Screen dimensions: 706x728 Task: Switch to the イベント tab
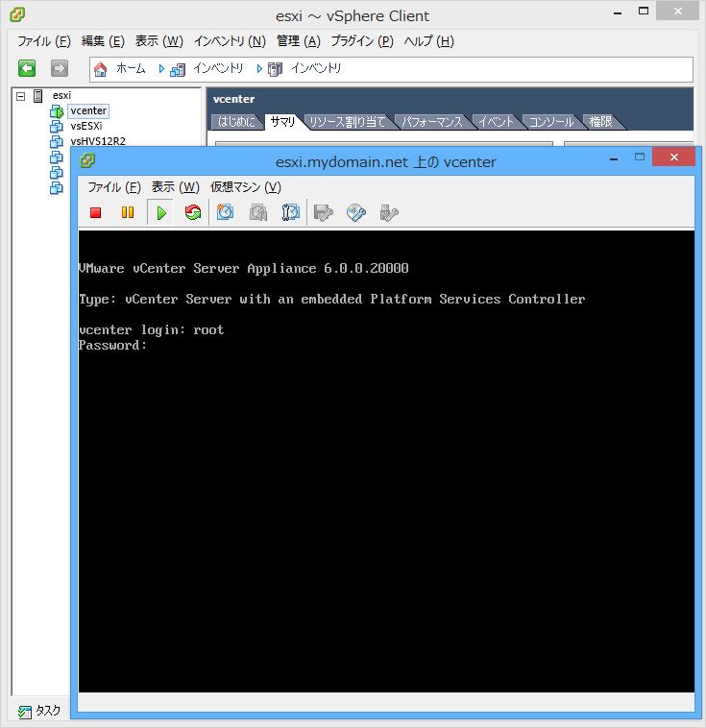click(496, 122)
